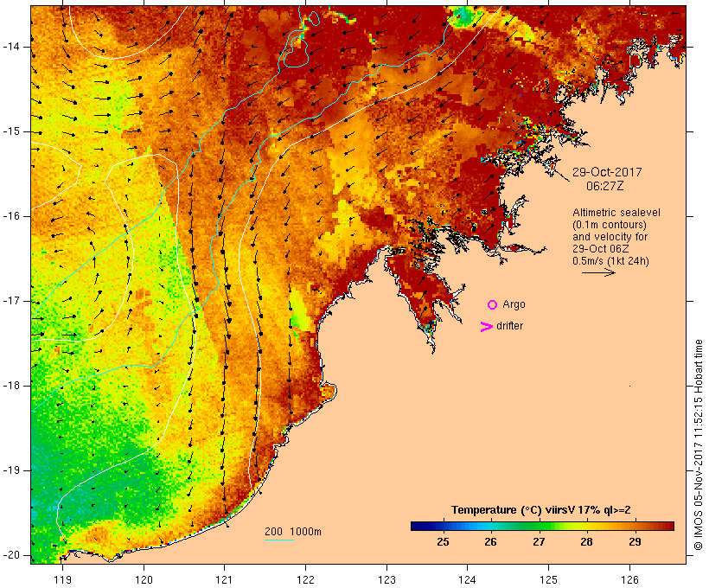
Task: Click the -14 latitude axis label
Action: coord(10,47)
